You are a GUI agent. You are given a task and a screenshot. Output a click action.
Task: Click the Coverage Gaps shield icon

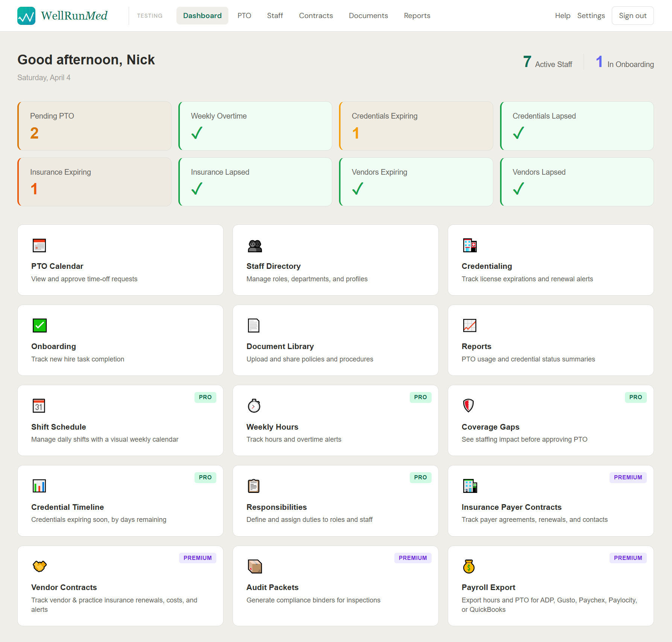point(469,406)
